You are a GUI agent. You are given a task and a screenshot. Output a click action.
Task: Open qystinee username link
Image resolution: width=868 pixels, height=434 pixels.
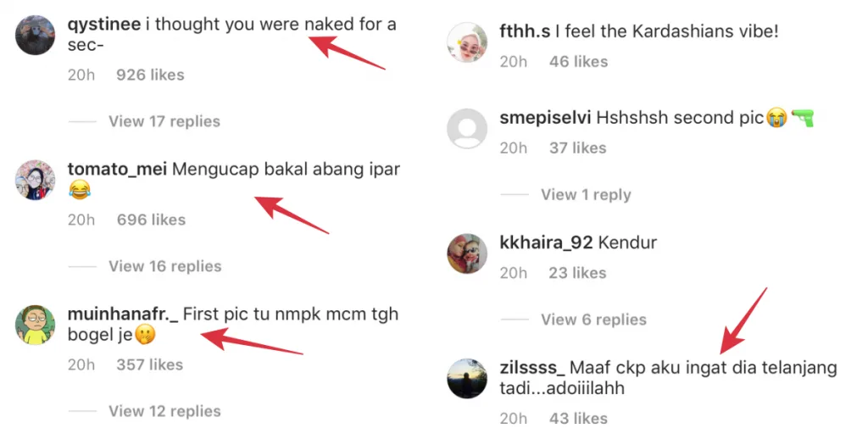click(x=103, y=25)
